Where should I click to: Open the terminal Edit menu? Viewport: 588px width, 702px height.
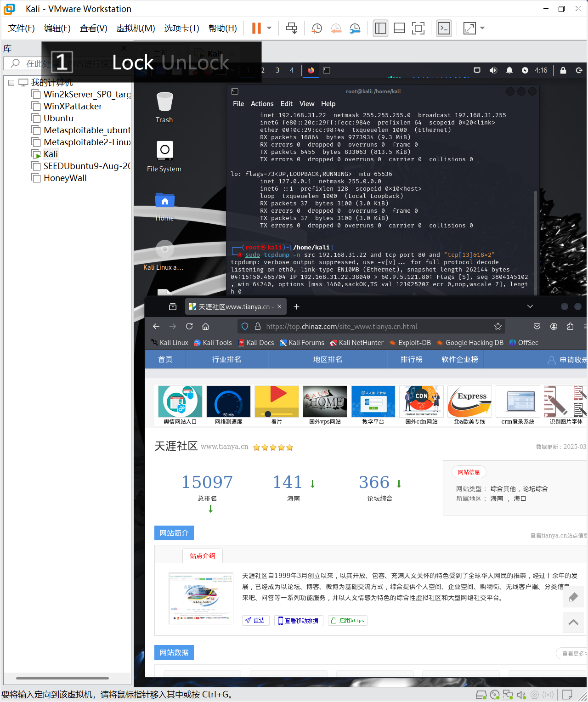pos(286,104)
